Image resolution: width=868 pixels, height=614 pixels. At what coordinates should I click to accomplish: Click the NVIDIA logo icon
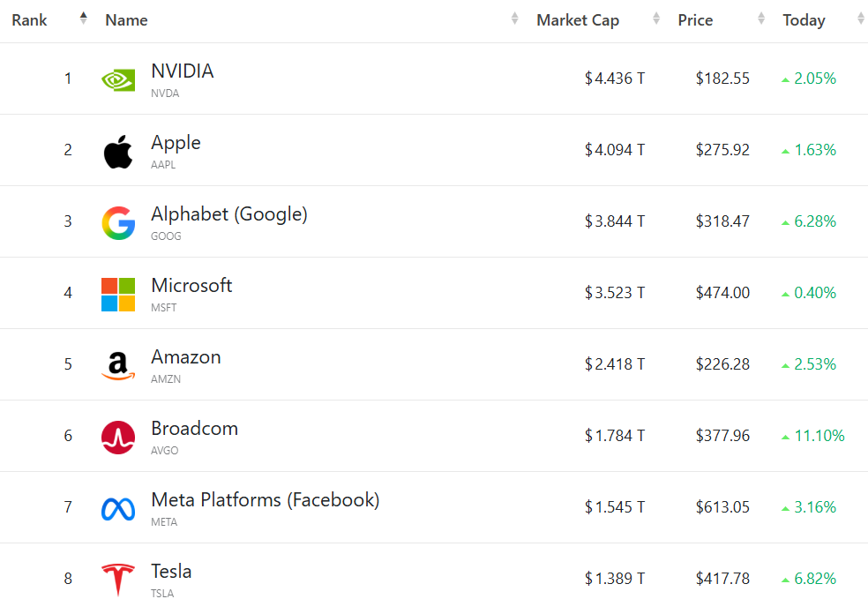(118, 80)
